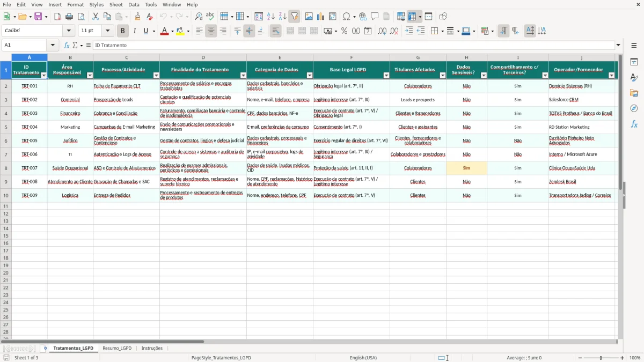The height and width of the screenshot is (362, 644).
Task: Toggle Center Horizontally alignment
Action: click(211, 31)
